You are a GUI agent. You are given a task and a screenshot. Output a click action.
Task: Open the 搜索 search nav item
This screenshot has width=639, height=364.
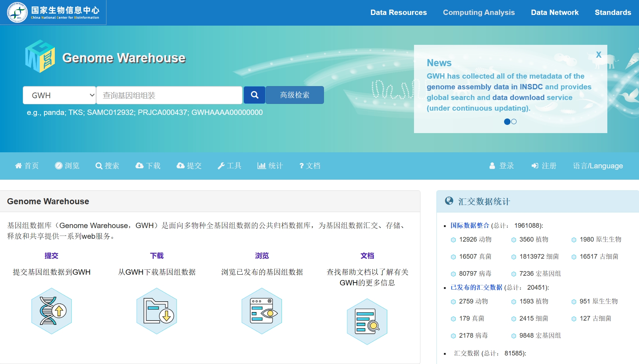point(108,166)
